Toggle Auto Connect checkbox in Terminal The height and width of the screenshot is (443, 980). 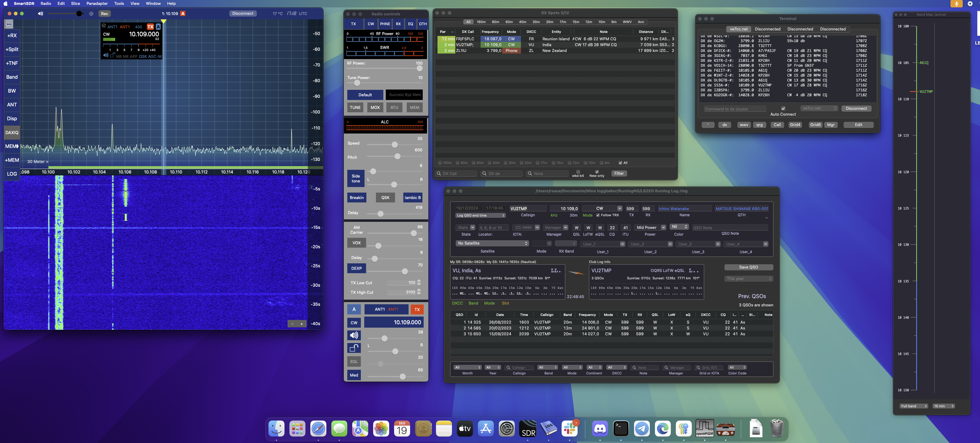pyautogui.click(x=783, y=108)
